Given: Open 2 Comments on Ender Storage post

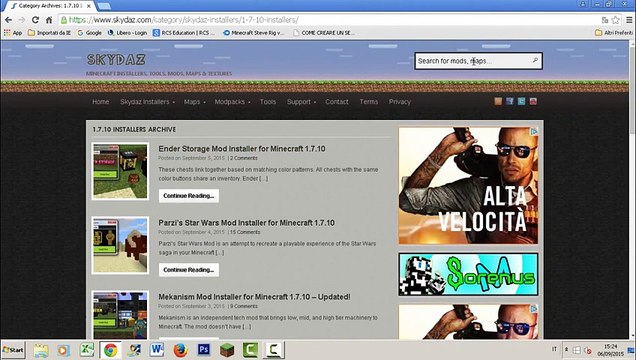Looking at the screenshot, I should coord(244,158).
